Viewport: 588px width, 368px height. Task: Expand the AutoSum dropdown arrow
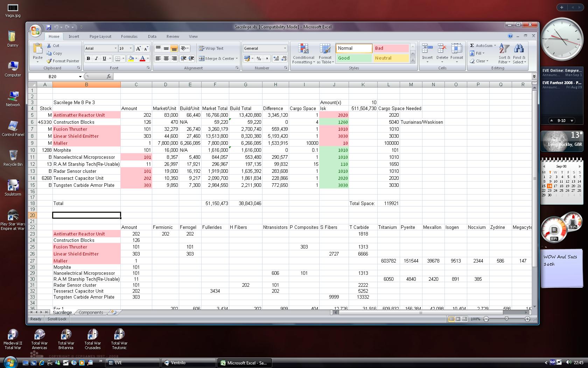(x=495, y=46)
